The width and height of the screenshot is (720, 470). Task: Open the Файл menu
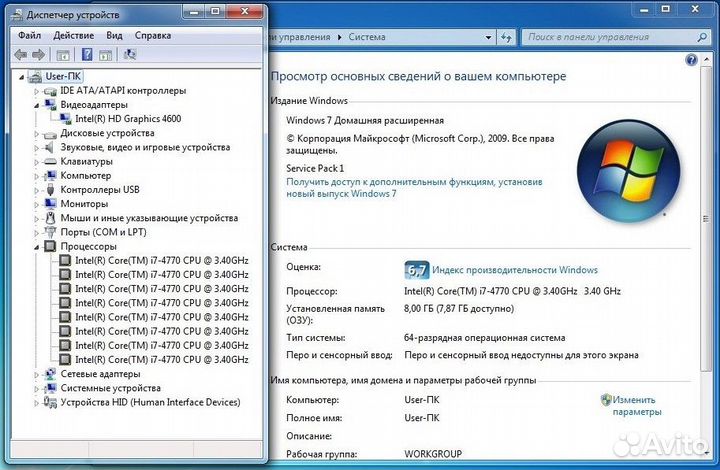pos(29,35)
